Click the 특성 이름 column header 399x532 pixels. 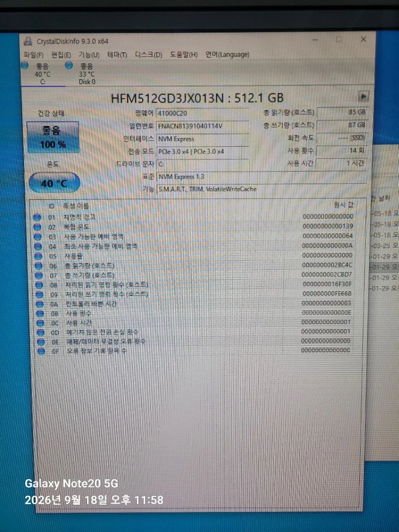click(x=76, y=205)
